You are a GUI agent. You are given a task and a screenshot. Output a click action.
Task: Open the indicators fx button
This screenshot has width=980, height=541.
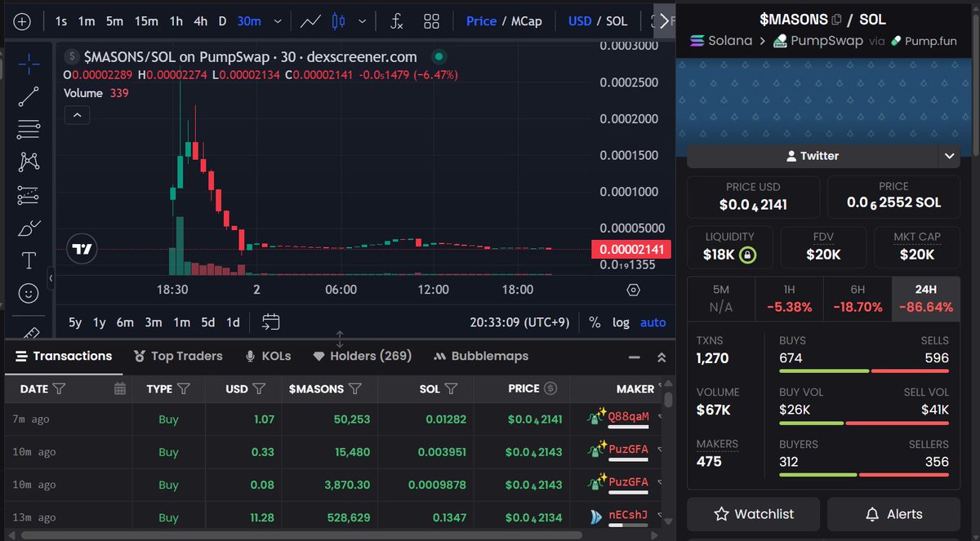396,21
